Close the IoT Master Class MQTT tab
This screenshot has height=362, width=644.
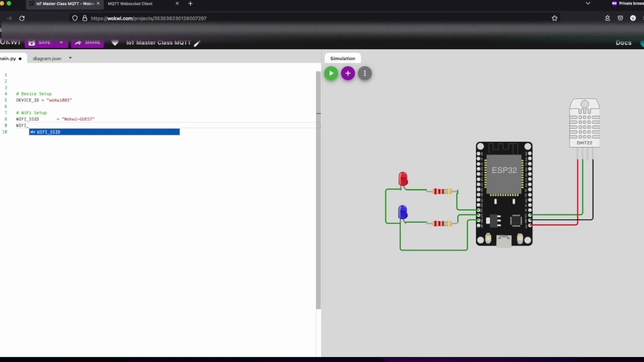[98, 4]
